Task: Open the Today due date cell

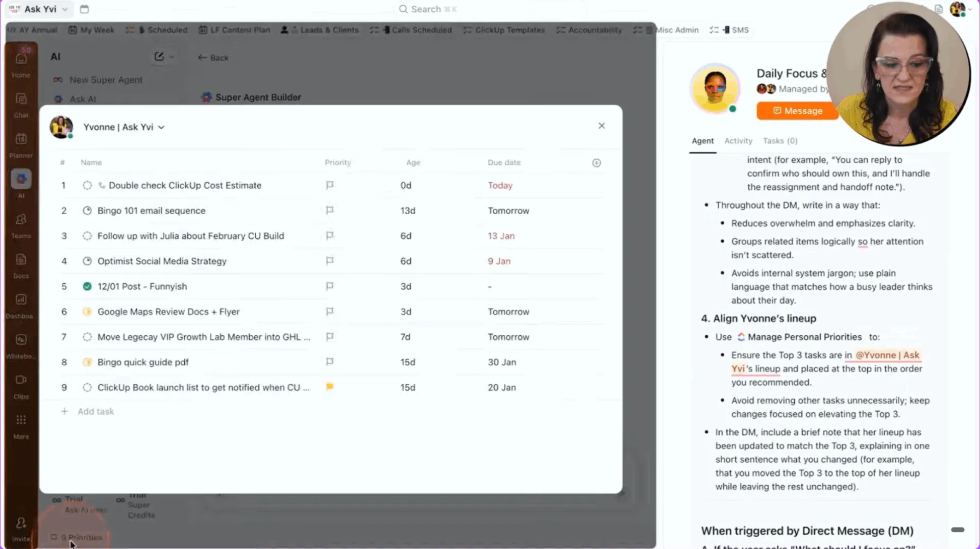Action: coord(500,185)
